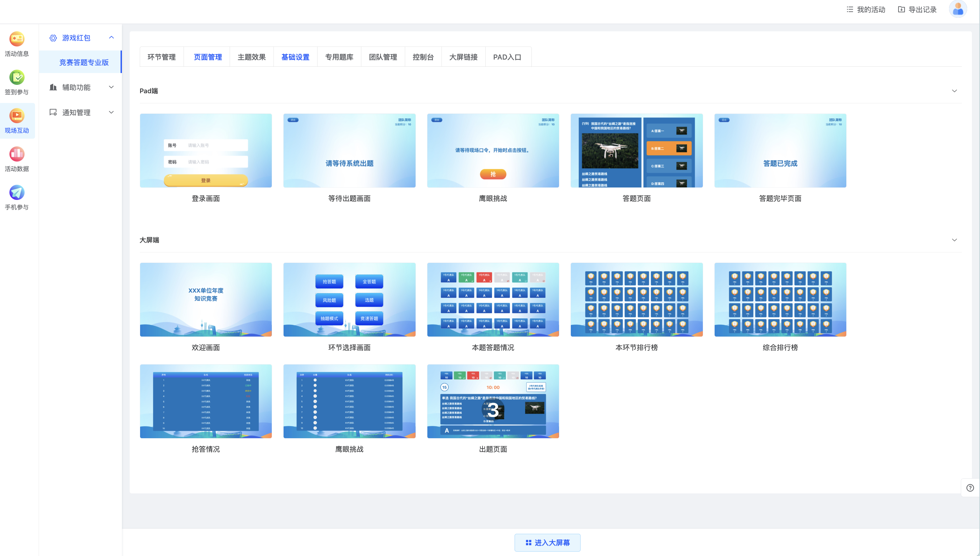Switch to the 专用题库 tab

pos(339,57)
